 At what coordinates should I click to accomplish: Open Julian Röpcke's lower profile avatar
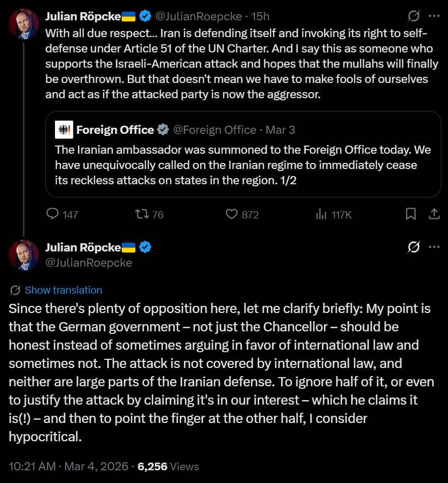24,255
